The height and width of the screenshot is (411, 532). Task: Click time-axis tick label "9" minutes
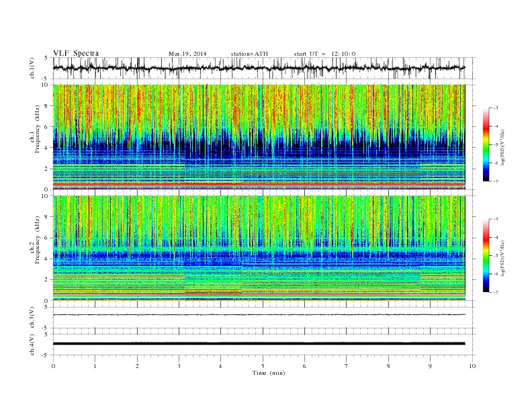[430, 366]
